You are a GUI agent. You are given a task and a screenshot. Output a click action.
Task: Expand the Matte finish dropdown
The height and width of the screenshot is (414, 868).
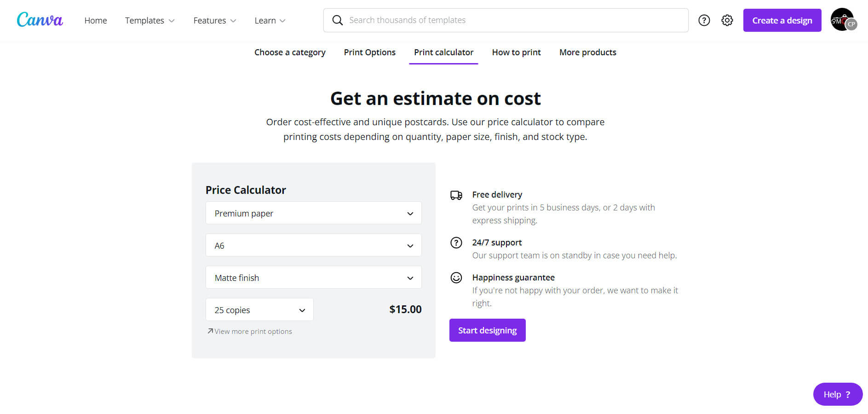point(313,278)
